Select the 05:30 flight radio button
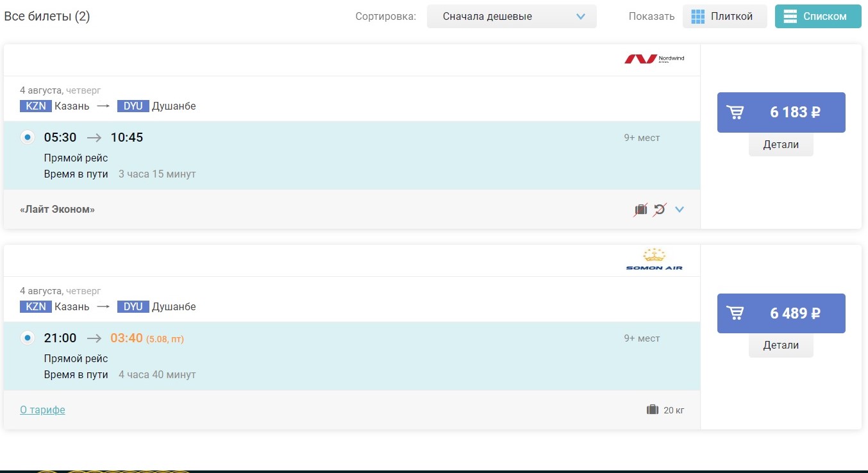Image resolution: width=868 pixels, height=473 pixels. click(x=28, y=137)
